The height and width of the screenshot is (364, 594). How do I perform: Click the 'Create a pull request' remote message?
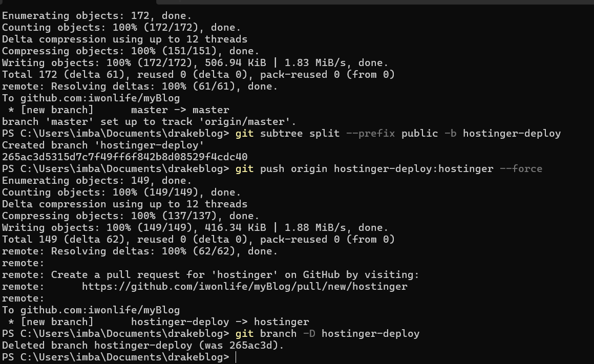pyautogui.click(x=235, y=275)
